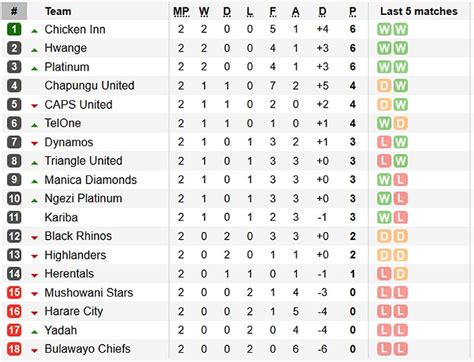The height and width of the screenshot is (362, 474).
Task: Sort table by MP column header
Action: (x=181, y=12)
